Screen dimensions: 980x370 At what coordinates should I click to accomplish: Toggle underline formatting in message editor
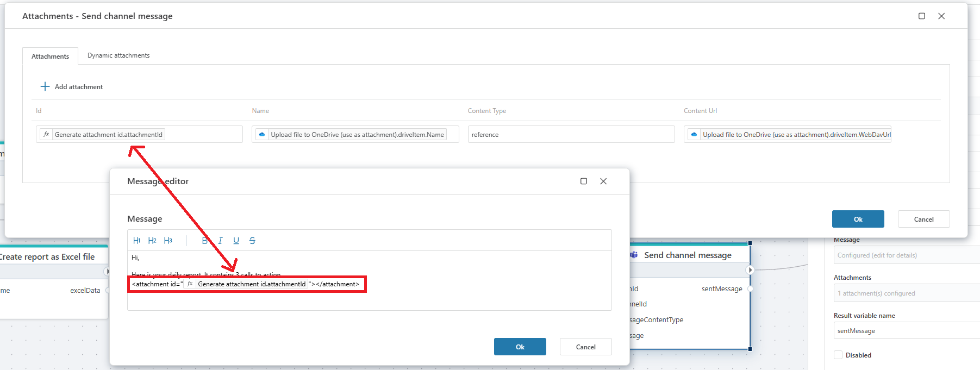click(x=236, y=241)
